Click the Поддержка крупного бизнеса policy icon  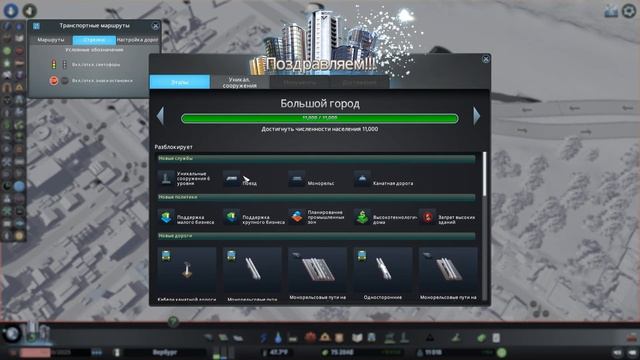(231, 217)
